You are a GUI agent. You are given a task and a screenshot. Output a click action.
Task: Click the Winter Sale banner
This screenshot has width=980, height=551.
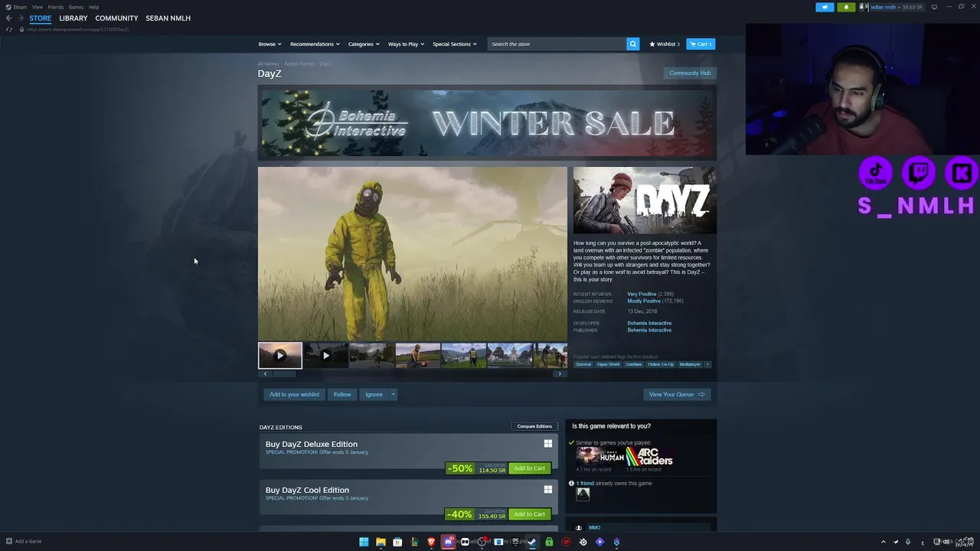488,123
